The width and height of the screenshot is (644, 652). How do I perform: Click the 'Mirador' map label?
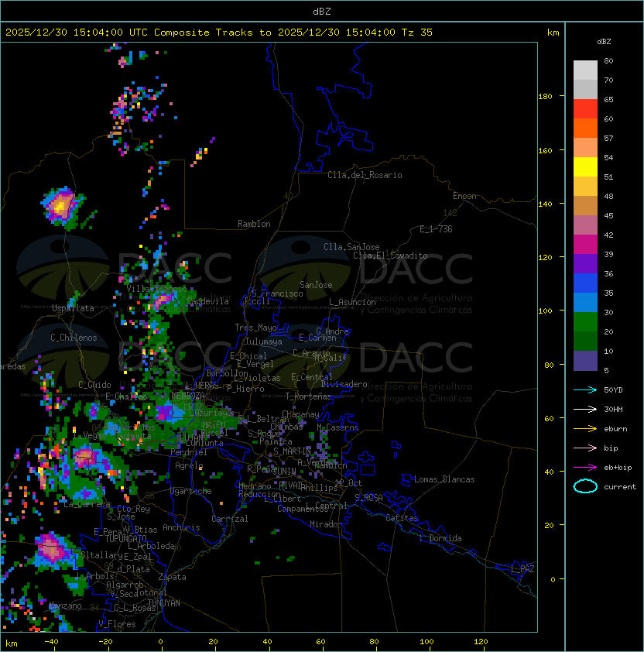point(326,524)
